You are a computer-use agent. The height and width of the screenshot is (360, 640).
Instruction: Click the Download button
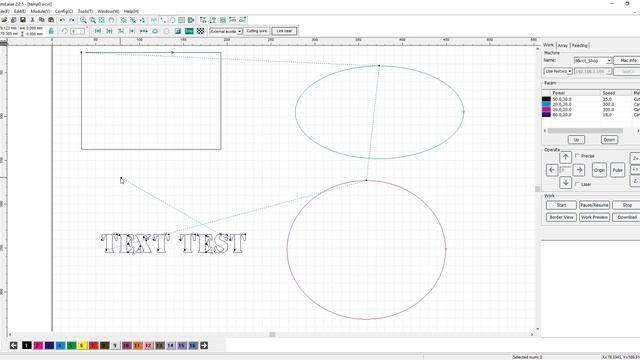[627, 218]
